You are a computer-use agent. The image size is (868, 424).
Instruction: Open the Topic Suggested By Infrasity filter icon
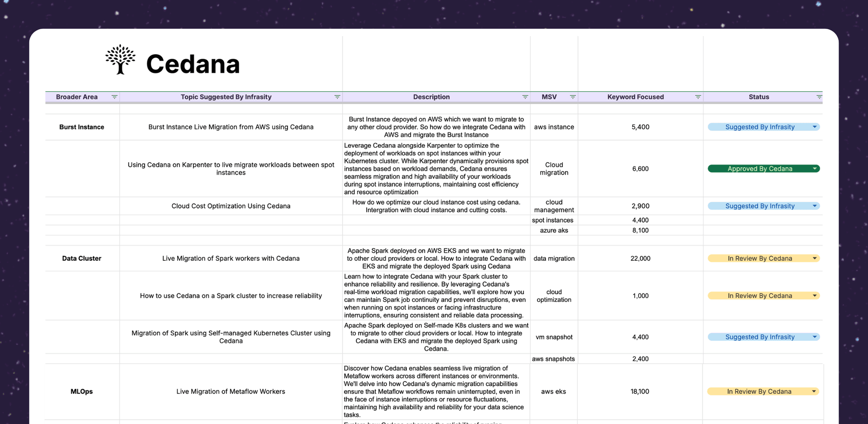337,97
